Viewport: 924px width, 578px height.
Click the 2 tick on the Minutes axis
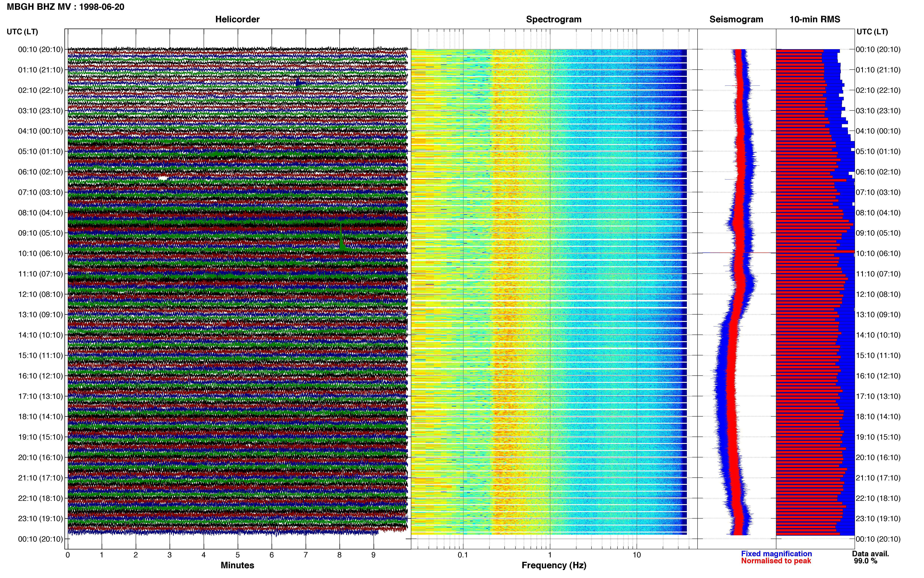point(136,555)
